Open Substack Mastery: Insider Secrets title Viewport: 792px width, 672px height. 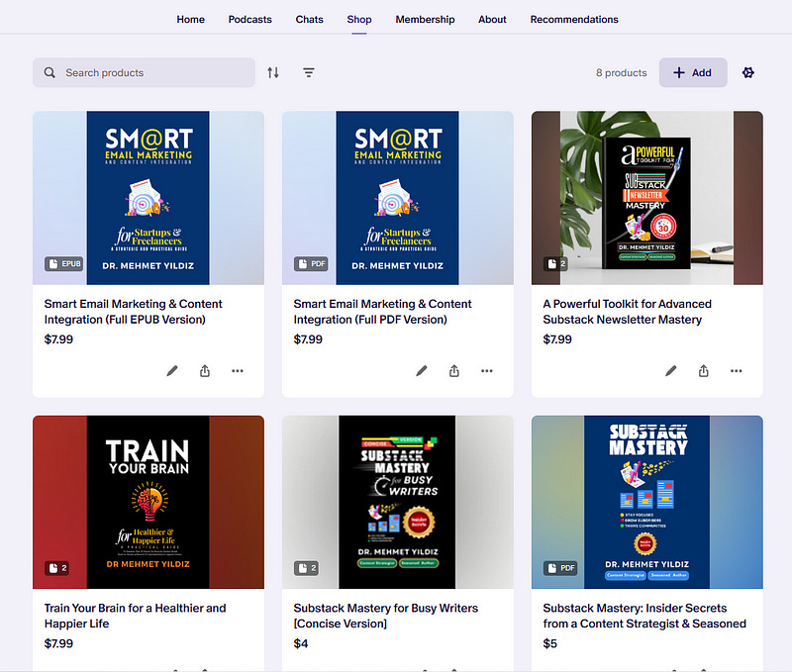click(x=644, y=616)
